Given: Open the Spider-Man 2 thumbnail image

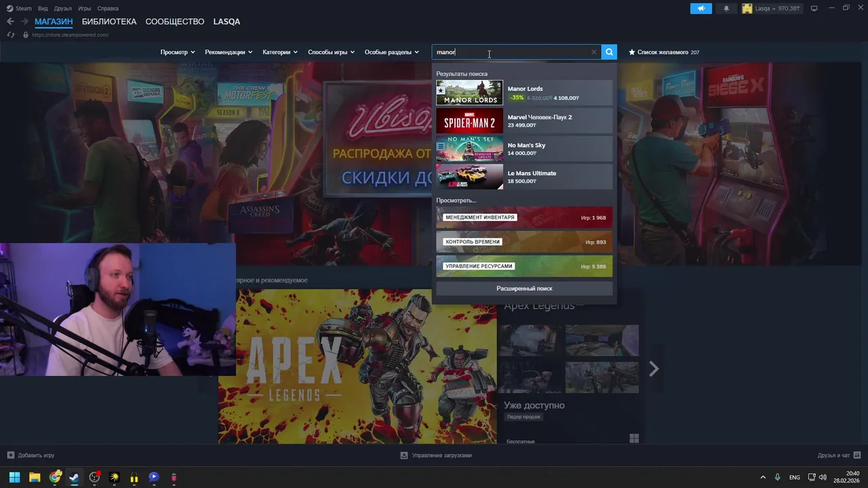Looking at the screenshot, I should [x=469, y=121].
